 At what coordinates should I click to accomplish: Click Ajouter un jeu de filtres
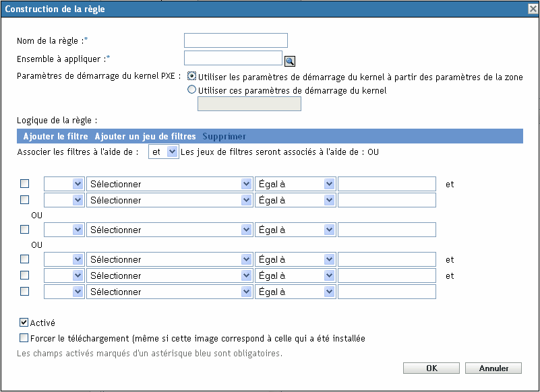tap(145, 137)
